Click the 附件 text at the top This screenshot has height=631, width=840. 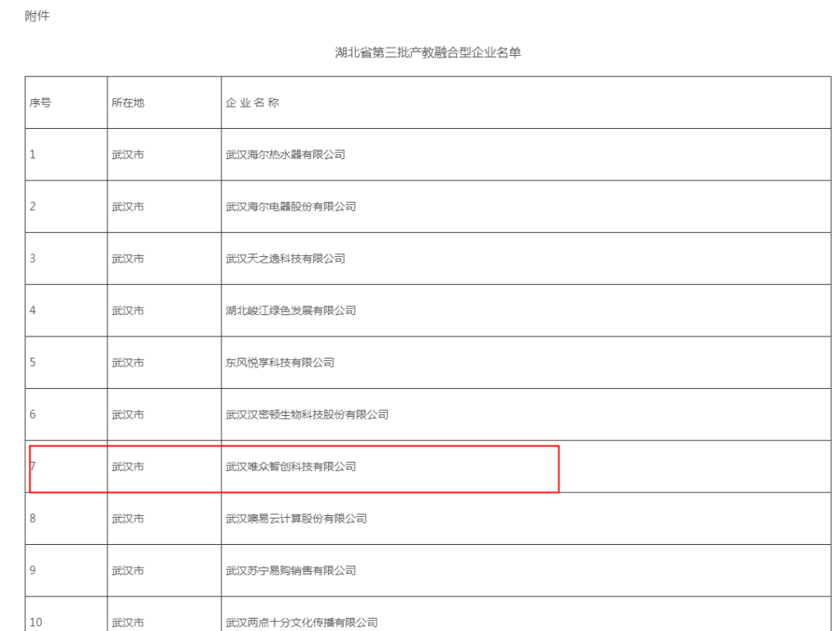pos(38,16)
